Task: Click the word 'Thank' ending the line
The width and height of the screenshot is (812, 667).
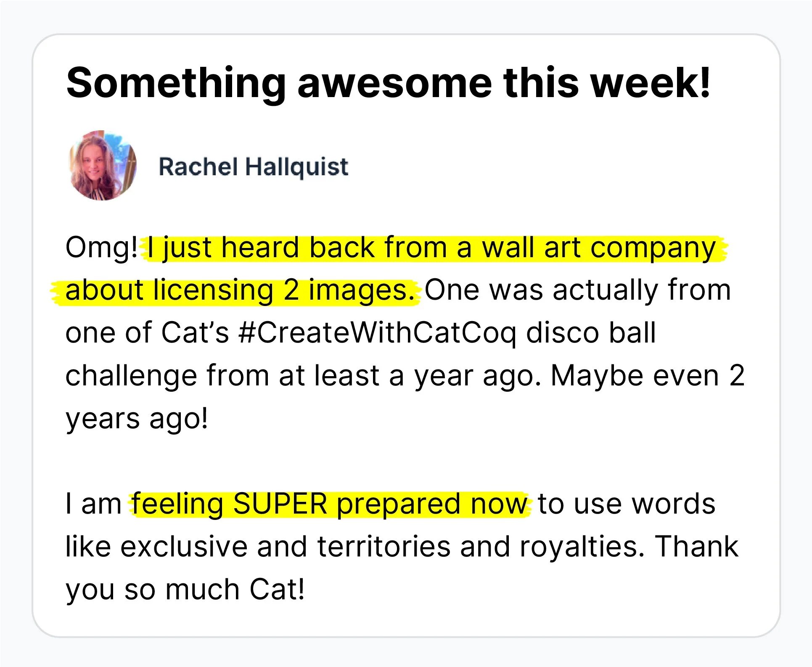Action: tap(697, 546)
